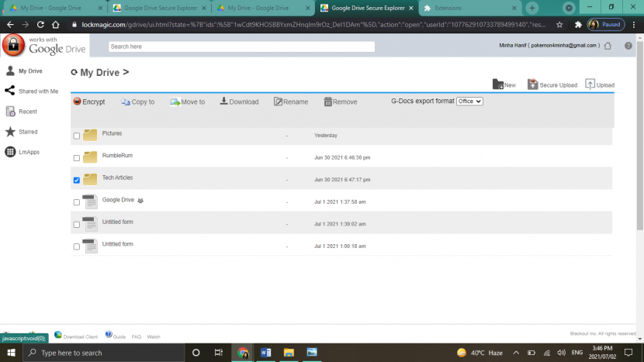The height and width of the screenshot is (362, 644).
Task: Open the Pictures folder icon
Action: point(90,135)
